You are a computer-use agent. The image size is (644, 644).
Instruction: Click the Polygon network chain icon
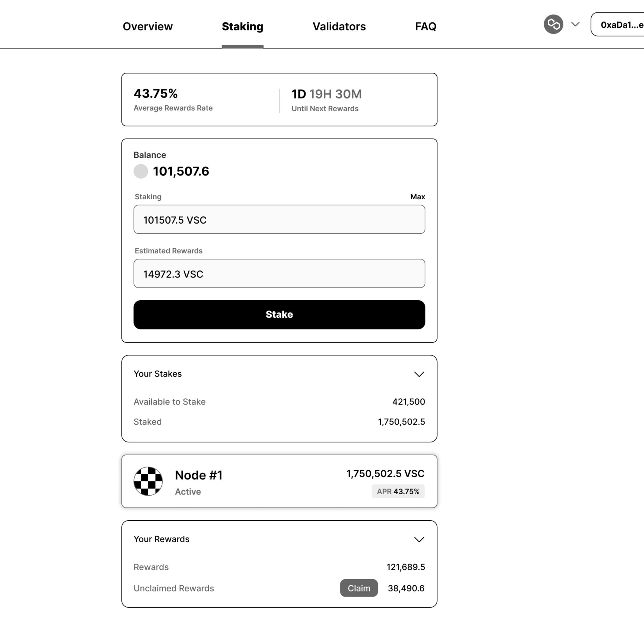pos(553,24)
